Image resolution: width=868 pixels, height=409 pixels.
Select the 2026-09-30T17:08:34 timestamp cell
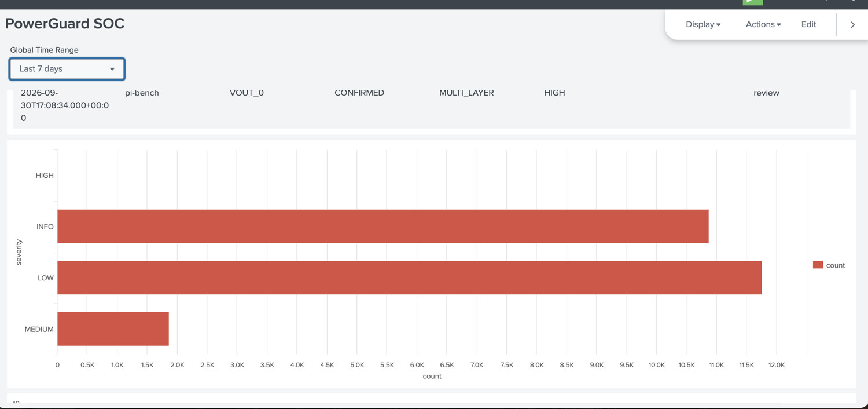[x=65, y=105]
